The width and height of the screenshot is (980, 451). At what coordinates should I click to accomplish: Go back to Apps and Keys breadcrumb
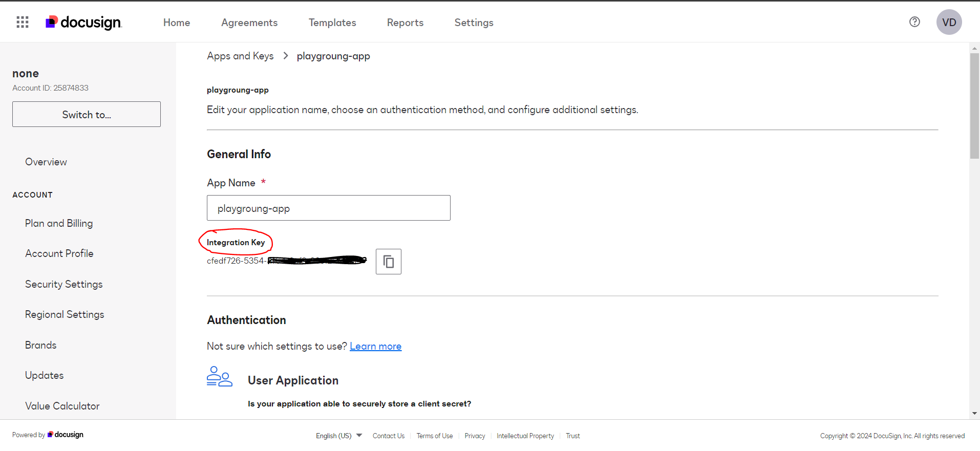coord(240,56)
